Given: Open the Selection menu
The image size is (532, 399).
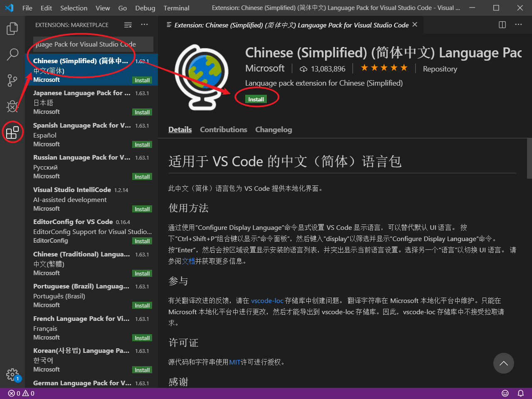Looking at the screenshot, I should 74,8.
